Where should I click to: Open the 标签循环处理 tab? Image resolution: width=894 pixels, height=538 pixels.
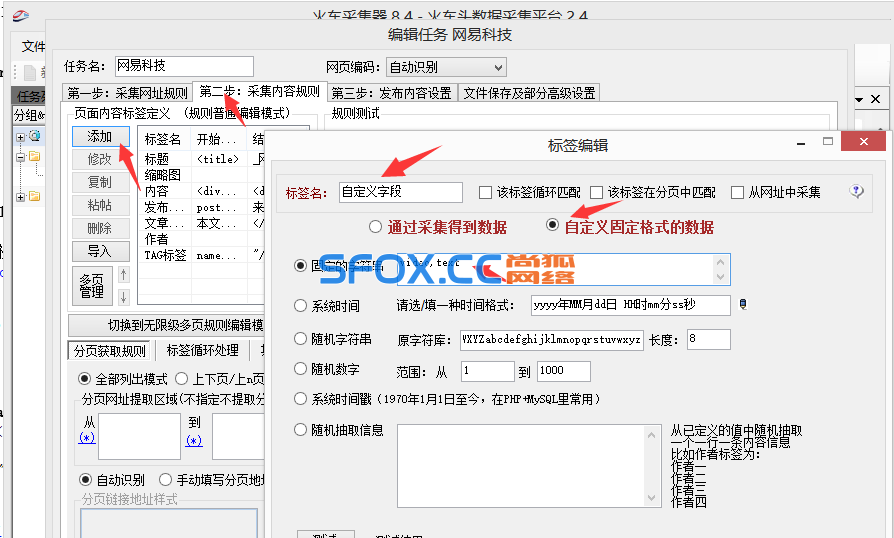(x=202, y=350)
